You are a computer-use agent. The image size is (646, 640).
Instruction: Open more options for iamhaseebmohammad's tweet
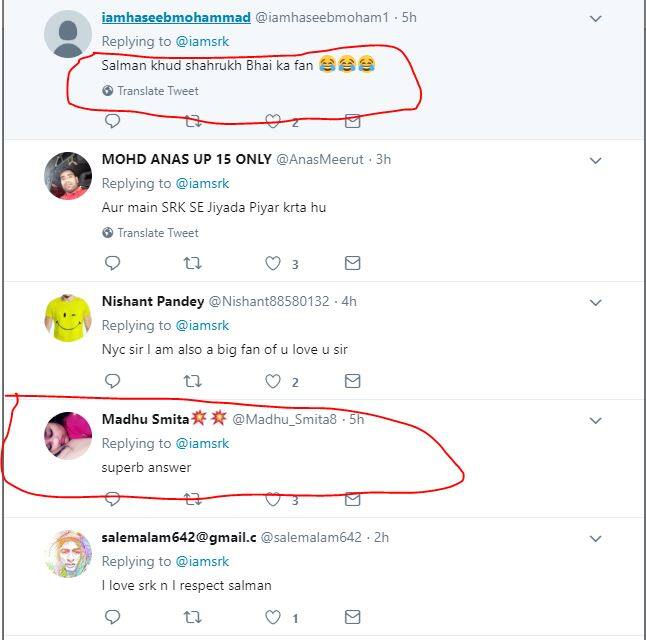click(595, 19)
